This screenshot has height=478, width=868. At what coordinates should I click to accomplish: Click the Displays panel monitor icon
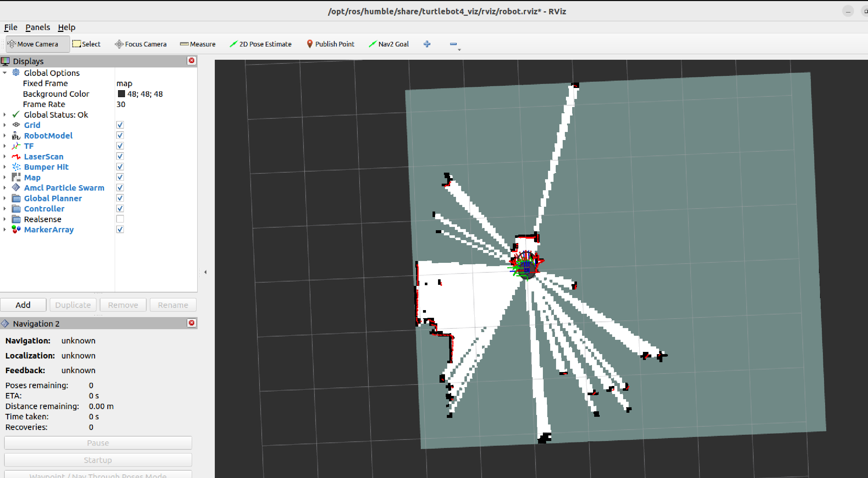[5, 61]
